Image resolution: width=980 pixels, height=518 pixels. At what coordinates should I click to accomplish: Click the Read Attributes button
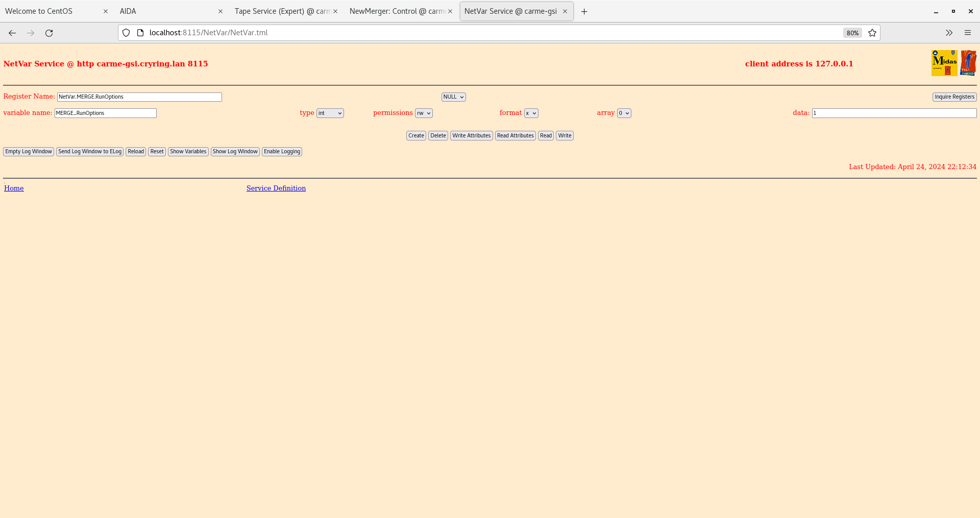(516, 136)
